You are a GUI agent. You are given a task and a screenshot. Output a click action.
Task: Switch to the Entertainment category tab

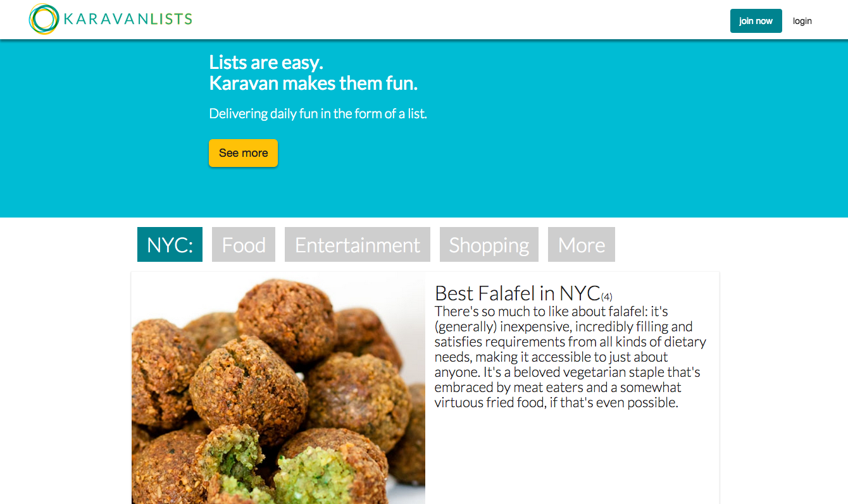tap(358, 245)
